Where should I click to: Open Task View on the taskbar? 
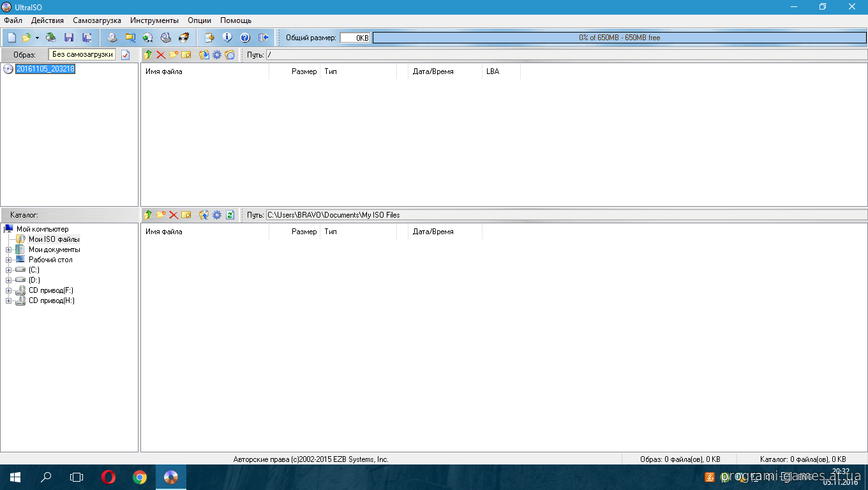point(77,477)
